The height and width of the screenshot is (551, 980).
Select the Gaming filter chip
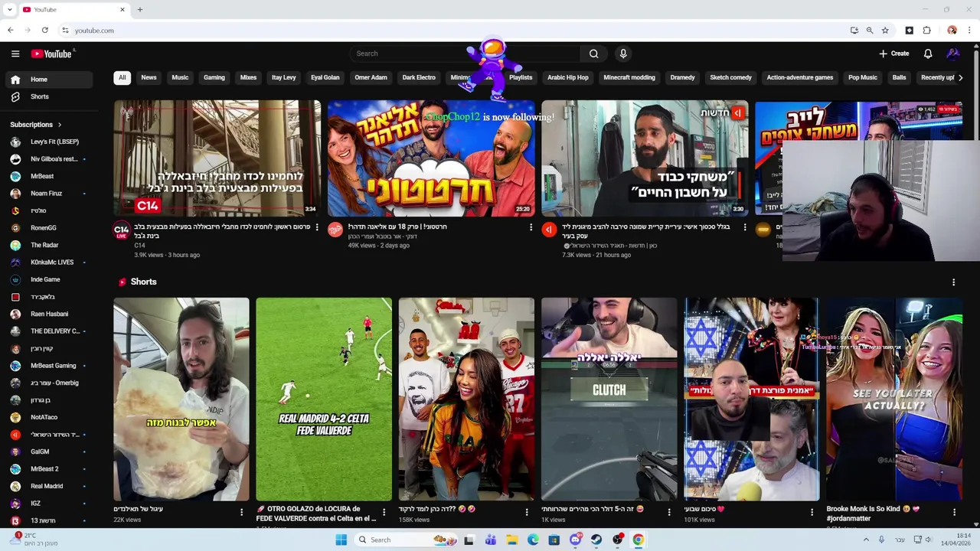point(214,77)
